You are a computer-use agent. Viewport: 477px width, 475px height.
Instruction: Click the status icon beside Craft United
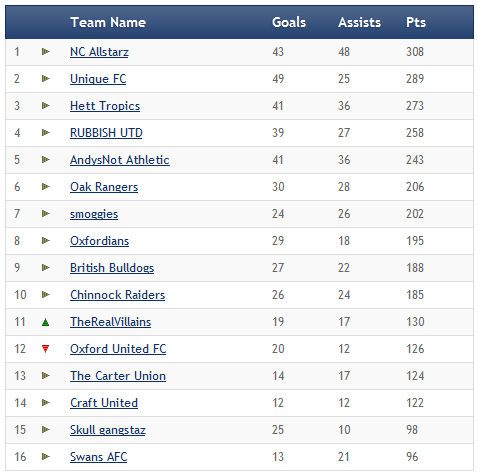(46, 403)
